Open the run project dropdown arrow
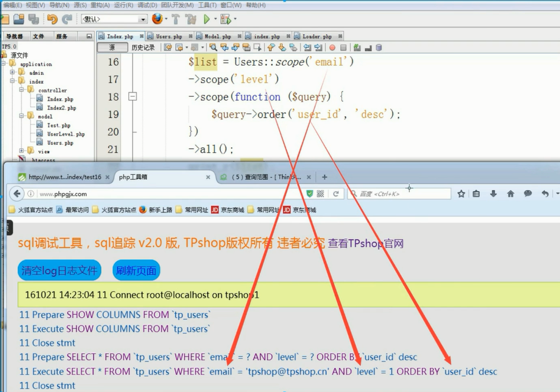The image size is (560, 392). point(215,19)
